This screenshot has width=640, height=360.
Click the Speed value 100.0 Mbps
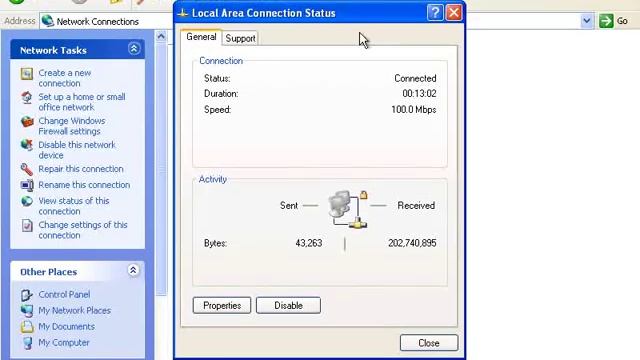click(413, 109)
